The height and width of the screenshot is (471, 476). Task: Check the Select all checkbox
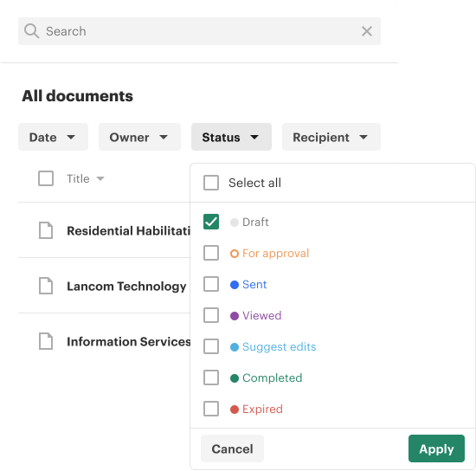pyautogui.click(x=211, y=183)
